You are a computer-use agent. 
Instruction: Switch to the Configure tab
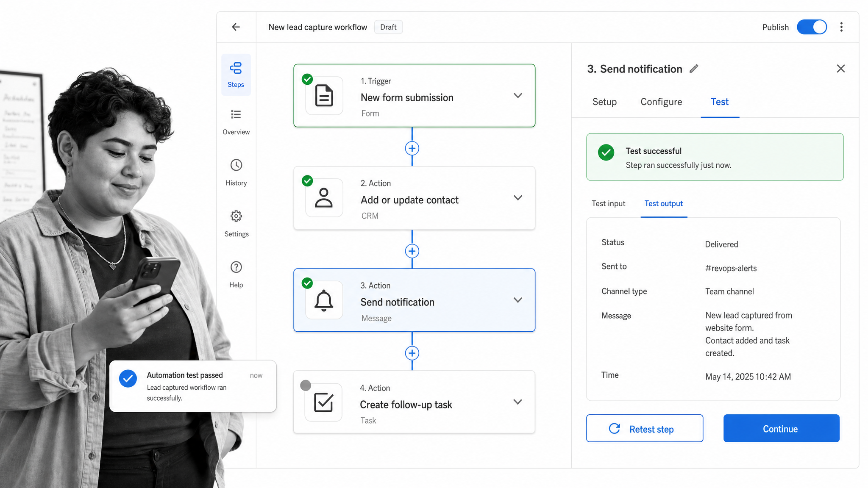tap(661, 102)
